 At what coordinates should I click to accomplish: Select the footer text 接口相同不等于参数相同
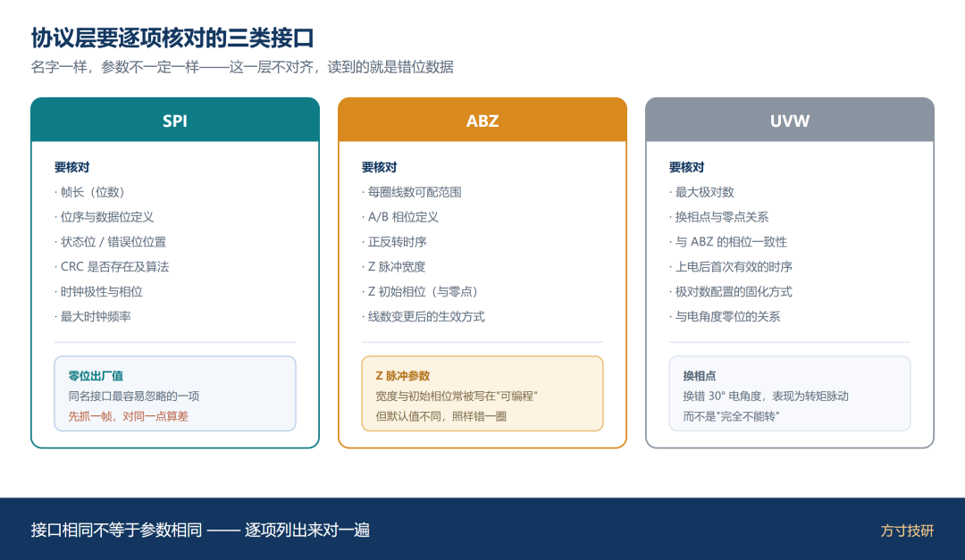[x=116, y=530]
